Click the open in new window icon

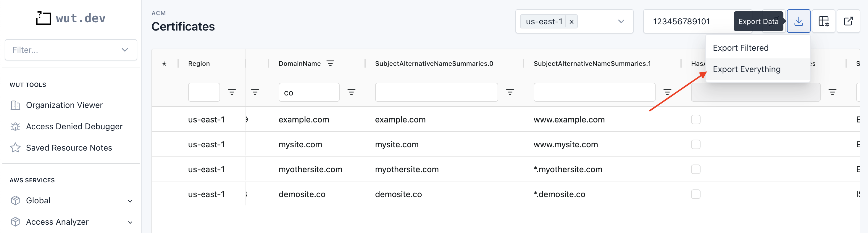click(x=848, y=21)
